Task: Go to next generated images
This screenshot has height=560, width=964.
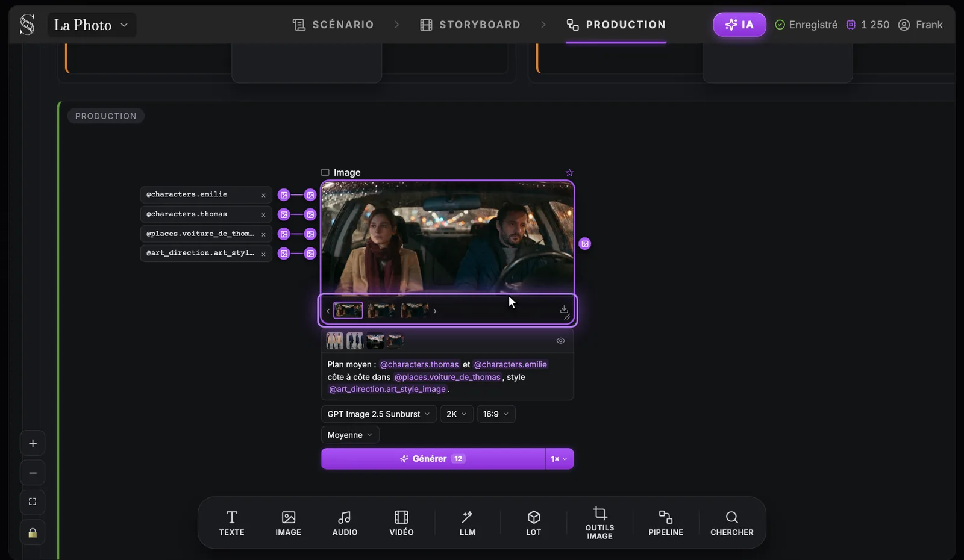Action: pos(435,311)
